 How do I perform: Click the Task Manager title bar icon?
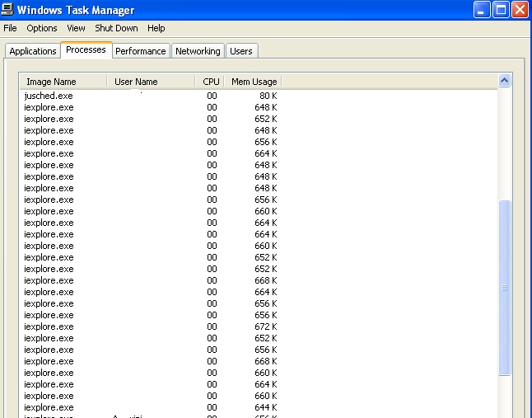coord(7,9)
